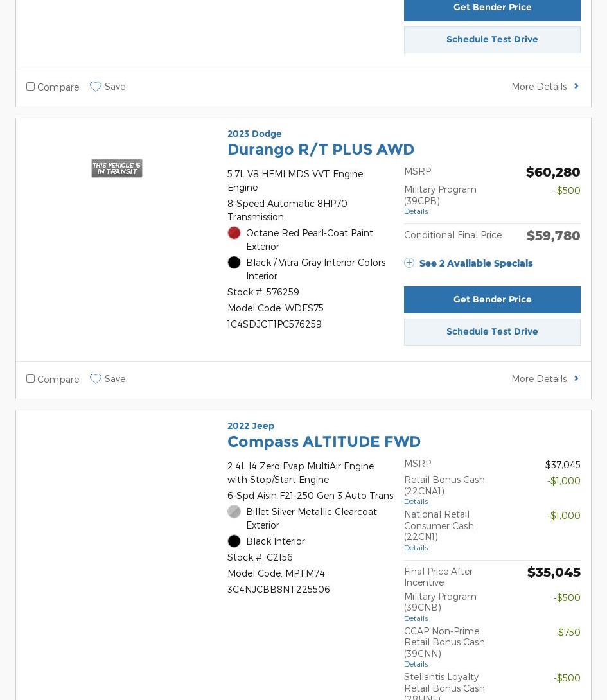This screenshot has height=700, width=607.
Task: Open the Durango R/T PLUS AWD title
Action: click(x=321, y=150)
